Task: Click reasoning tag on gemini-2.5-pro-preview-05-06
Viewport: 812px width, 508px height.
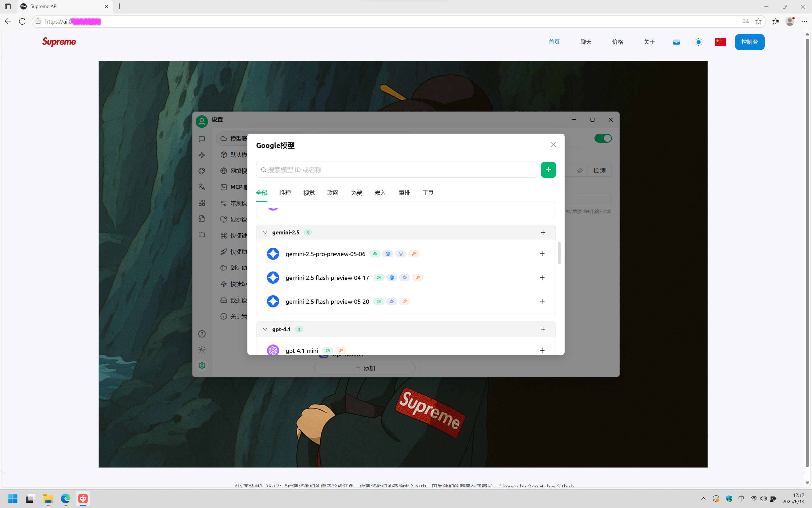Action: (x=401, y=254)
